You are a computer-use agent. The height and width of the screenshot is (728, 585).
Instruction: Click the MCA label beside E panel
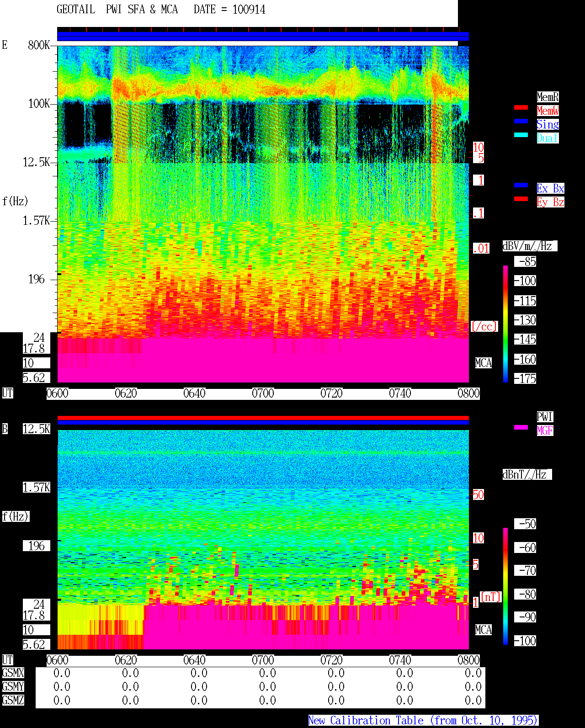(x=484, y=363)
